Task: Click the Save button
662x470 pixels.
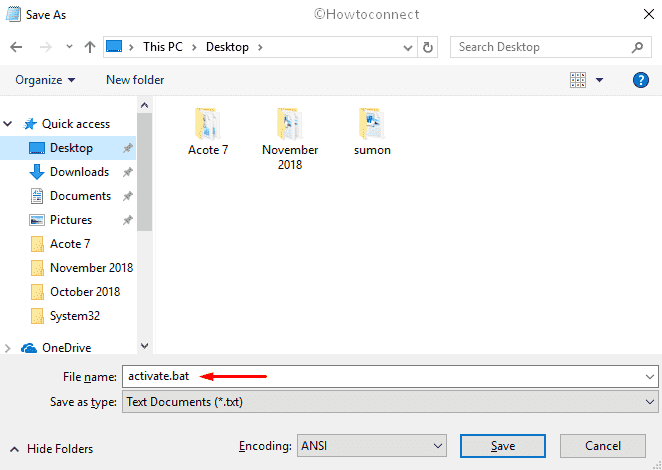Action: point(503,446)
